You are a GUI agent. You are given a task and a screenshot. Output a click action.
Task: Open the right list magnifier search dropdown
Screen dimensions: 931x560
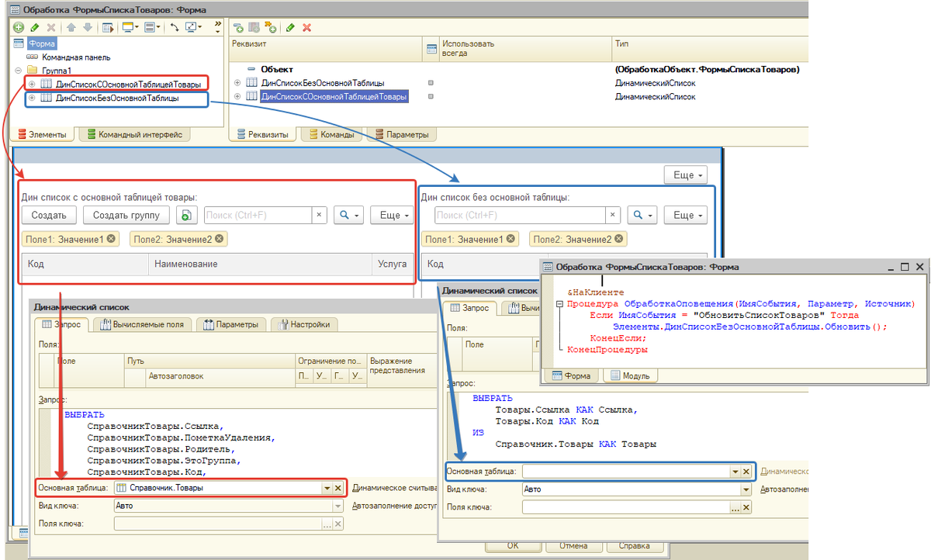642,215
